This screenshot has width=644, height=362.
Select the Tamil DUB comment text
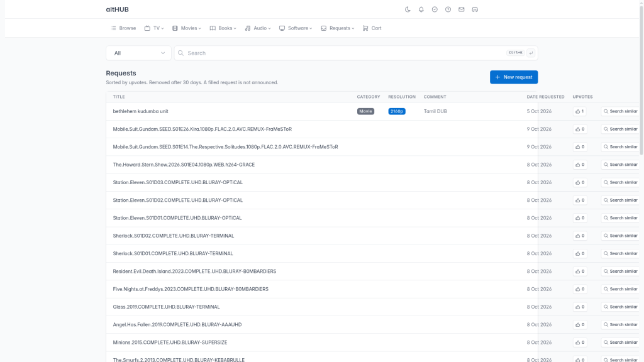pos(435,111)
